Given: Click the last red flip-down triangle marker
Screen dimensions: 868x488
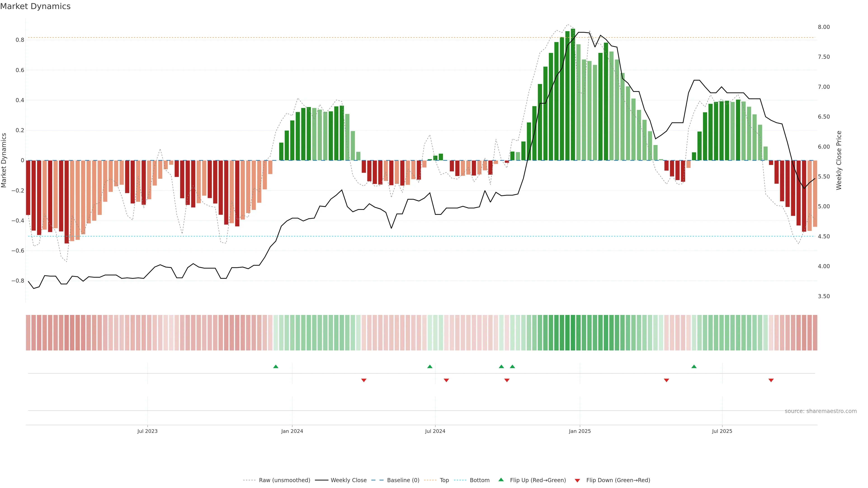Looking at the screenshot, I should click(771, 380).
